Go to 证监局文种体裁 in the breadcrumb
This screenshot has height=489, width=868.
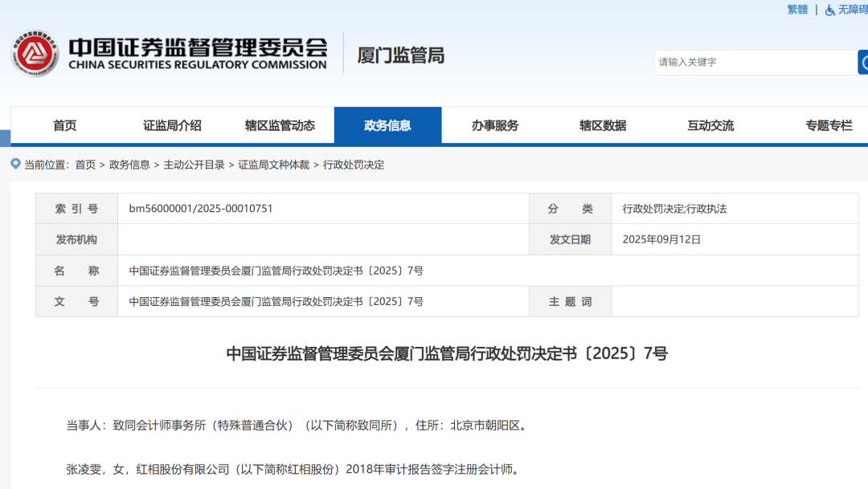(274, 165)
